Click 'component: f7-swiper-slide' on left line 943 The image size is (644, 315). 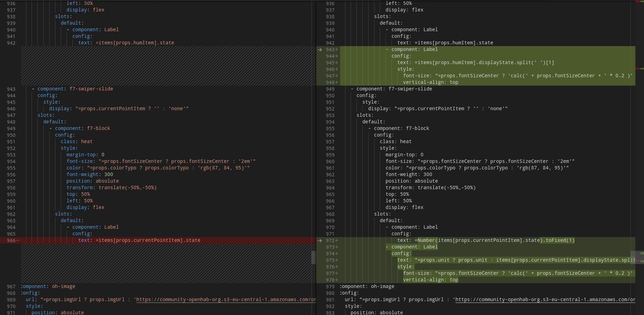[75, 89]
